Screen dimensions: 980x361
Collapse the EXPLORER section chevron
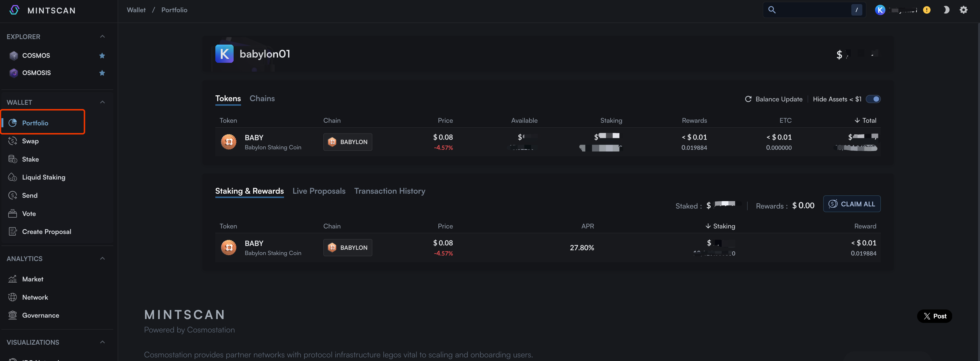point(102,36)
